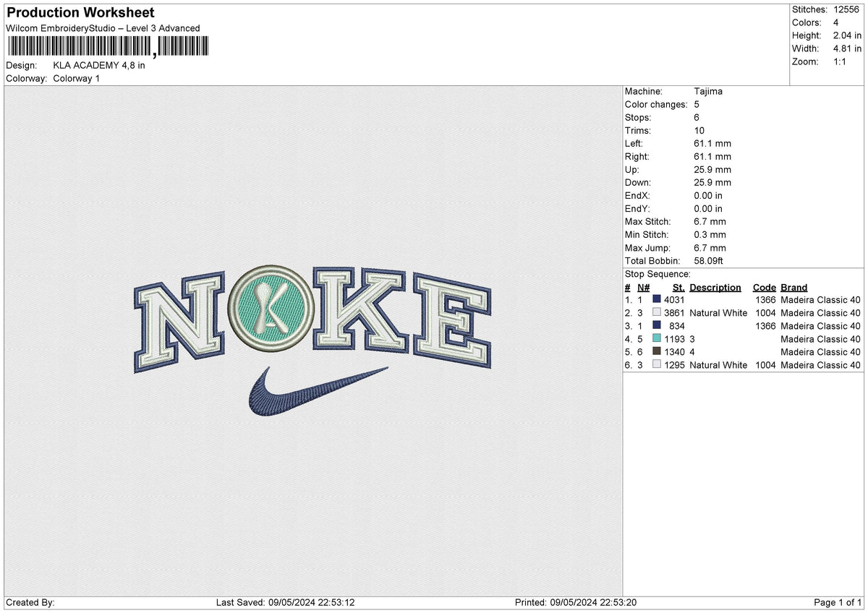Select the white swatch beside 3861
The height and width of the screenshot is (613, 868).
(657, 313)
